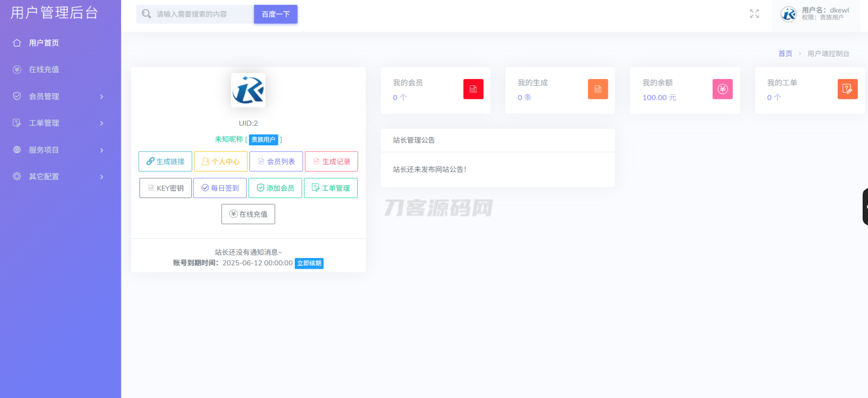Screen dimensions: 868x398
Task: Click the expiry date 2025-06-12 00:00:00
Action: click(258, 263)
